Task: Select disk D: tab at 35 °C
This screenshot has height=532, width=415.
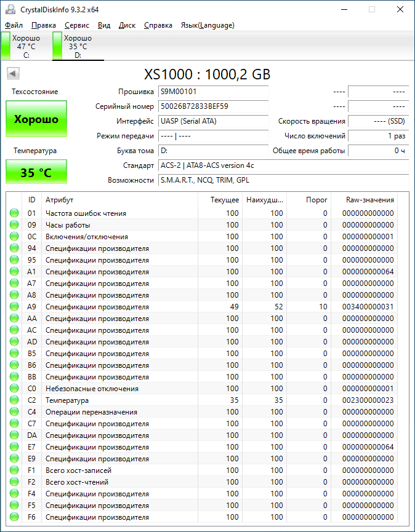Action: coord(78,46)
